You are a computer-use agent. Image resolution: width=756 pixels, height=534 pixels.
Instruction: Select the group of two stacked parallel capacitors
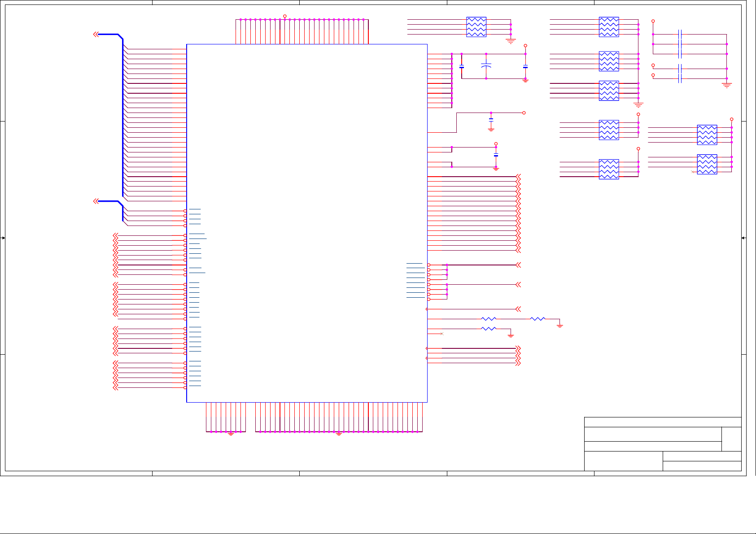click(x=680, y=74)
